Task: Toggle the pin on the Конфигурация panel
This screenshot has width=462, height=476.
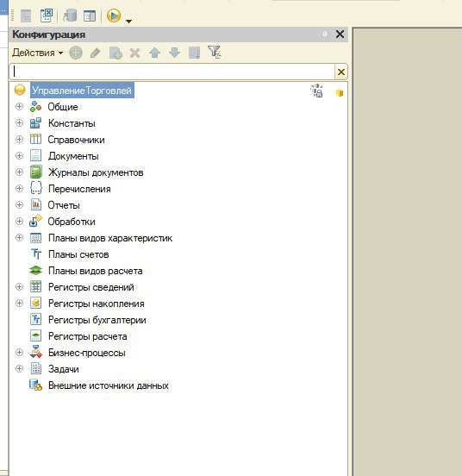Action: click(x=325, y=34)
